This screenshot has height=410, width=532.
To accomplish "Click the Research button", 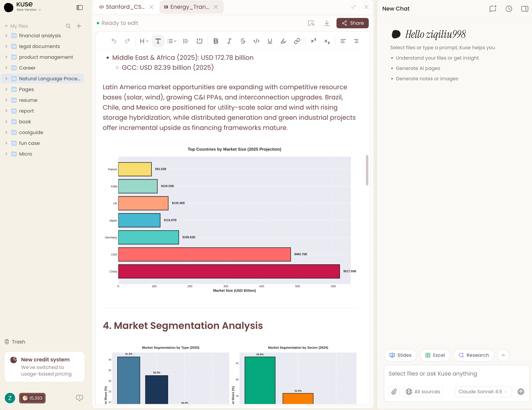I will click(x=473, y=355).
